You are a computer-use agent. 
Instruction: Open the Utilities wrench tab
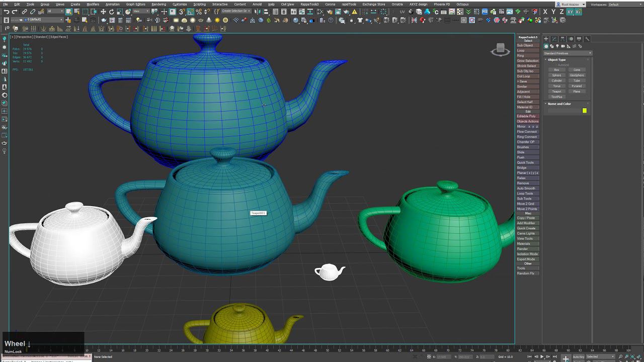click(x=587, y=39)
